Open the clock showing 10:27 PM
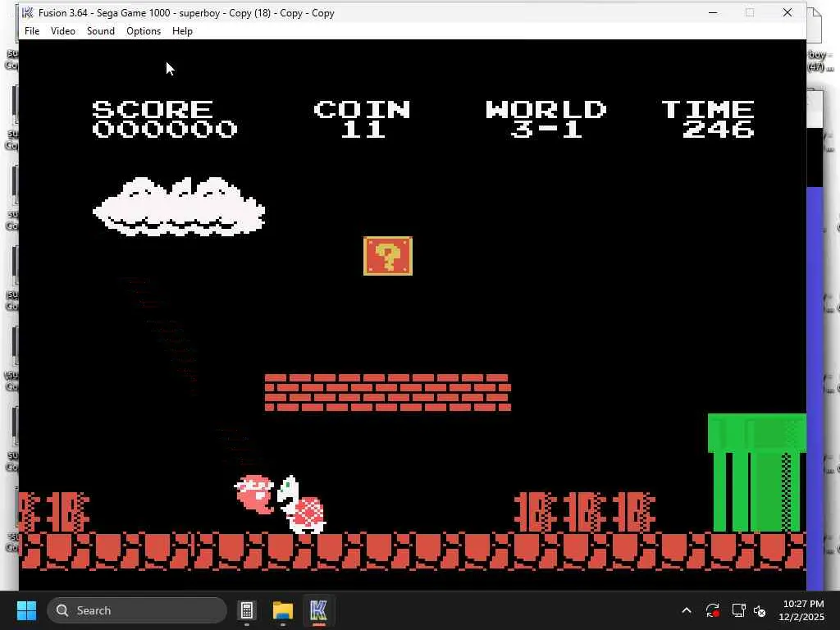This screenshot has width=840, height=630. point(801,610)
